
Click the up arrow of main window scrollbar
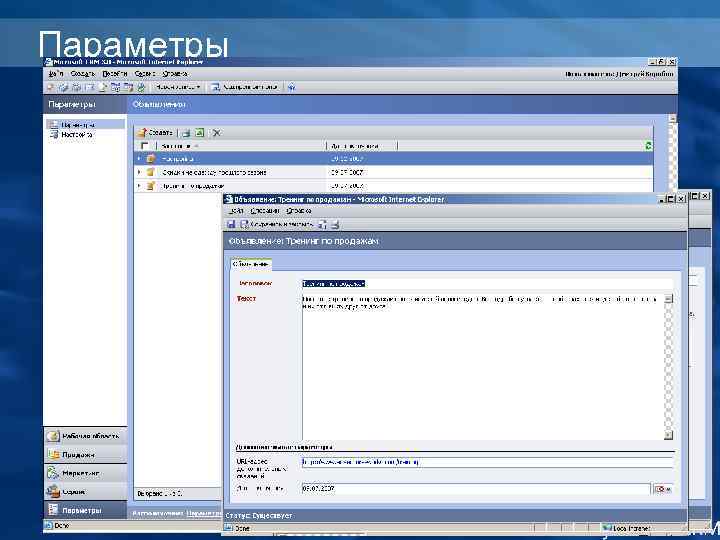pyautogui.click(x=672, y=118)
